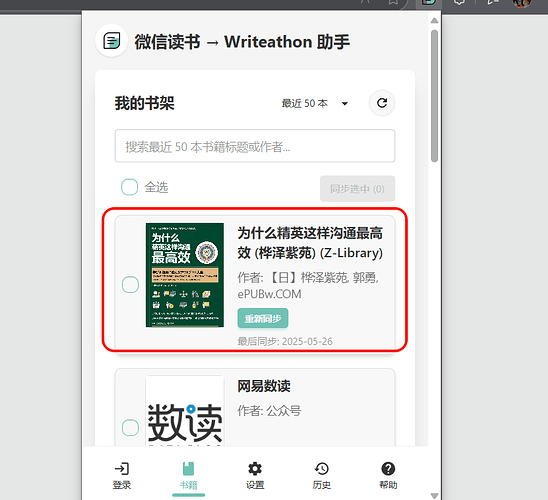Image resolution: width=548 pixels, height=500 pixels.
Task: Tick checkbox for 为什么精英这样沟通最高效 book
Action: pyautogui.click(x=130, y=284)
